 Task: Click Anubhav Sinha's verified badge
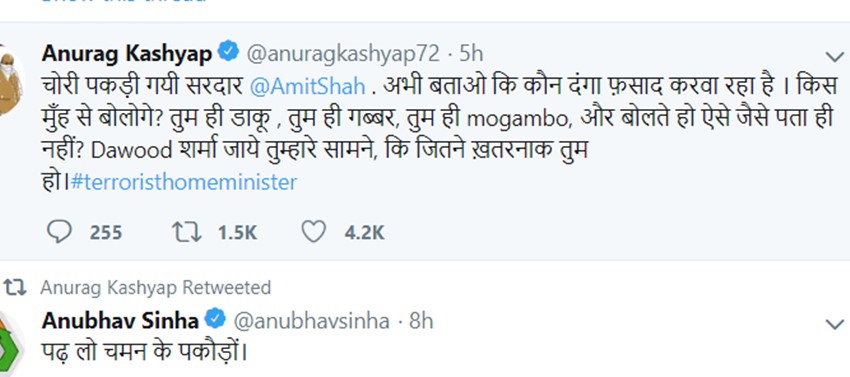click(x=215, y=321)
